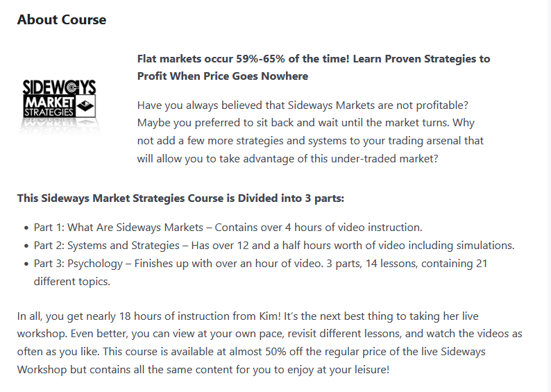Click the bullet dot beside Part 3
Image resolution: width=551 pixels, height=392 pixels.
click(x=25, y=264)
